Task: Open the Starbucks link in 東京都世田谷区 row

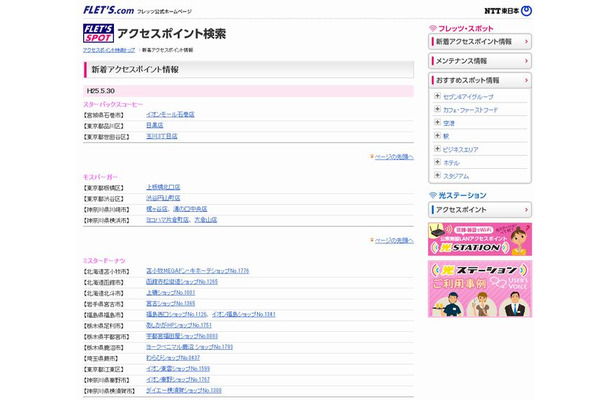Action: point(161,136)
